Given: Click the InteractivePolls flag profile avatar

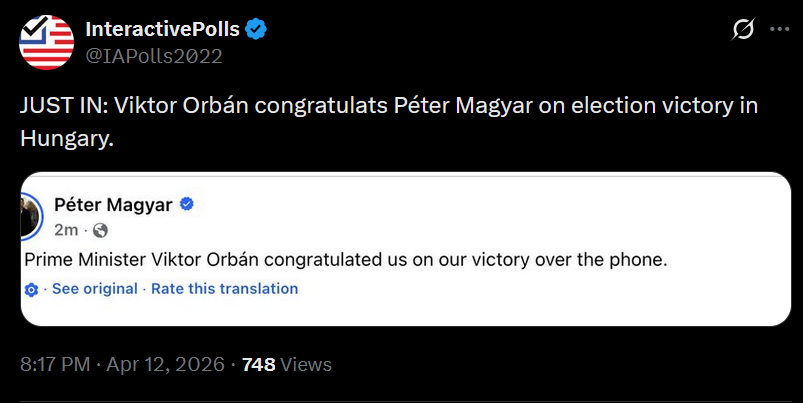Looking at the screenshot, I should click(x=47, y=42).
